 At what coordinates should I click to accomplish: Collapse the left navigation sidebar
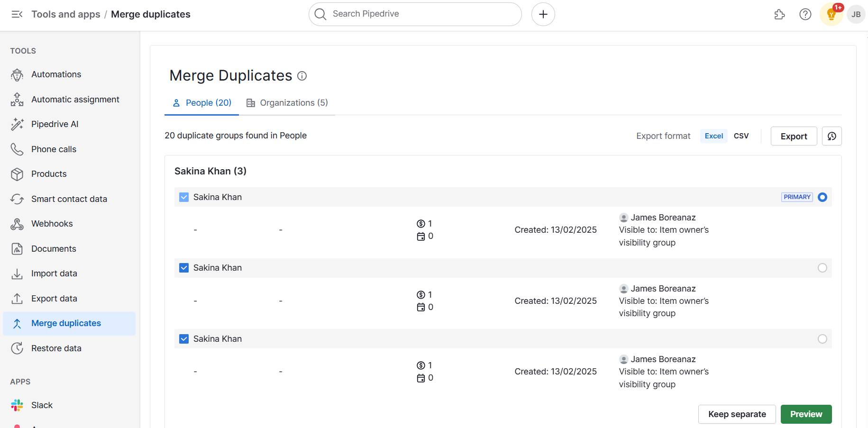17,14
